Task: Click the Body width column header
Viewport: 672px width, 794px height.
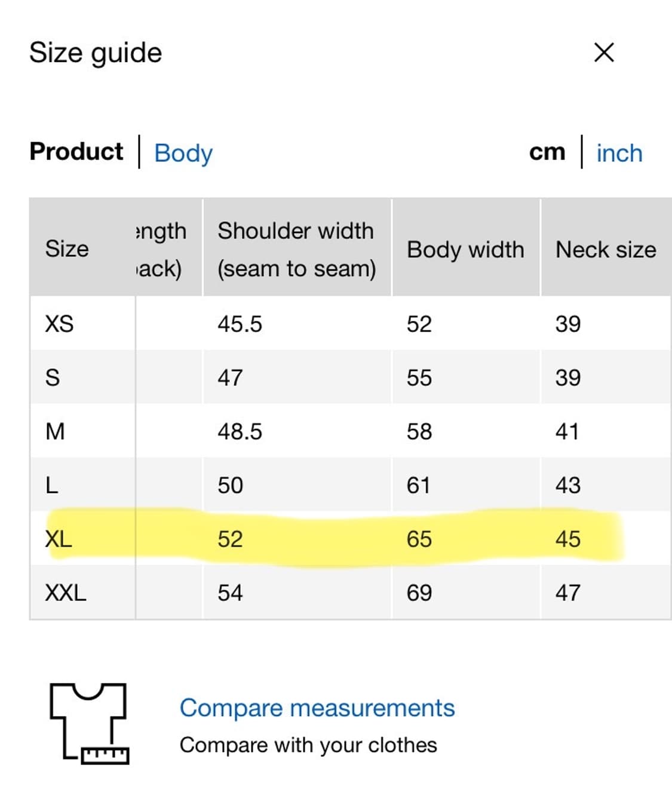Action: pyautogui.click(x=465, y=249)
